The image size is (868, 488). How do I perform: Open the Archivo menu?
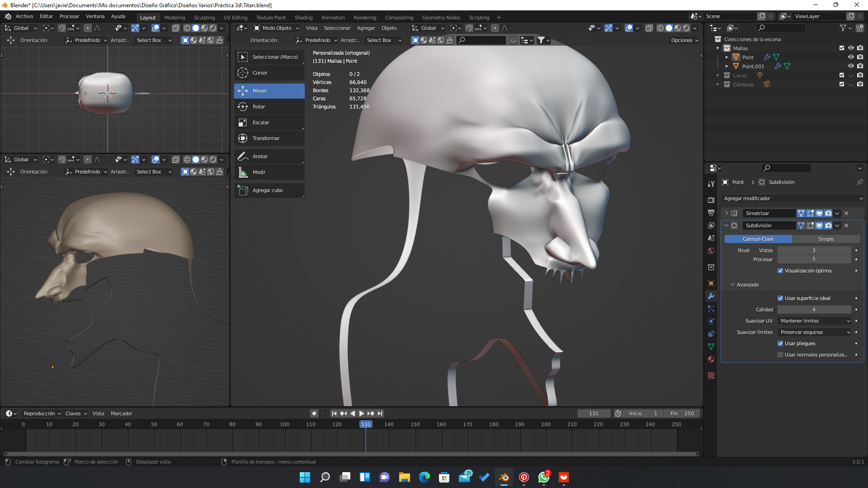(24, 16)
